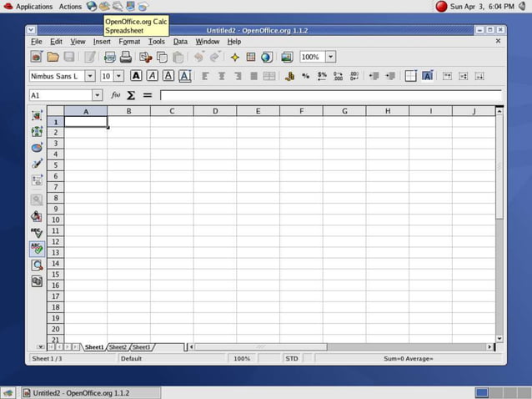The height and width of the screenshot is (399, 532).
Task: Open the Borders tool icon
Action: pos(410,76)
